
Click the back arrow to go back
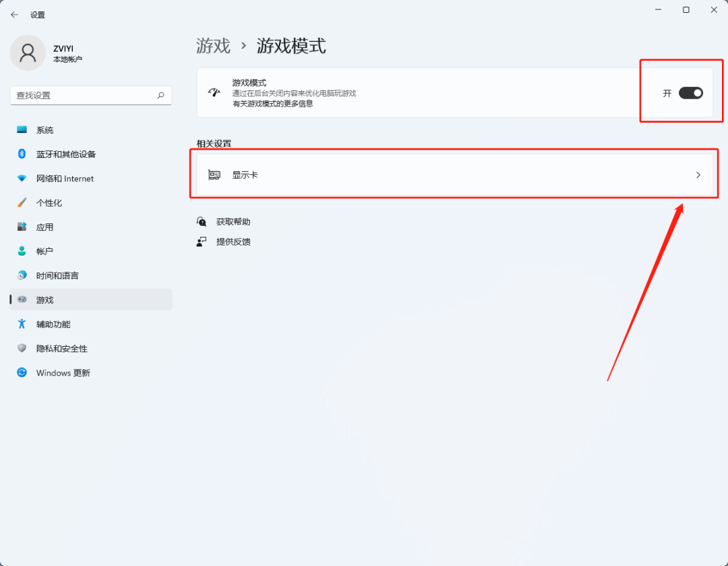click(14, 14)
